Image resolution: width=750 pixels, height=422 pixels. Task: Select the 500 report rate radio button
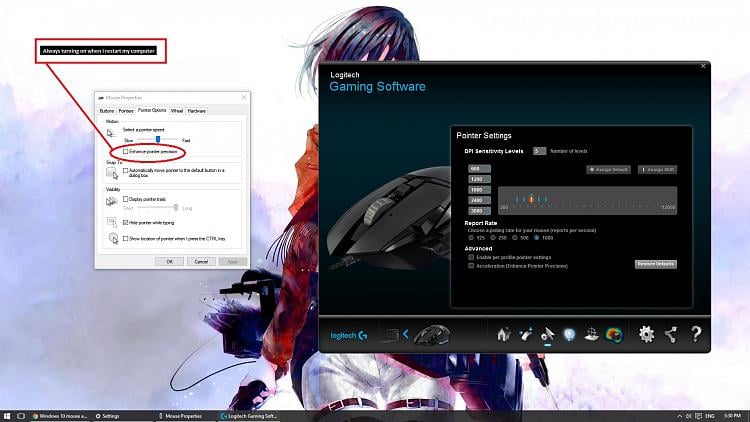tap(515, 237)
